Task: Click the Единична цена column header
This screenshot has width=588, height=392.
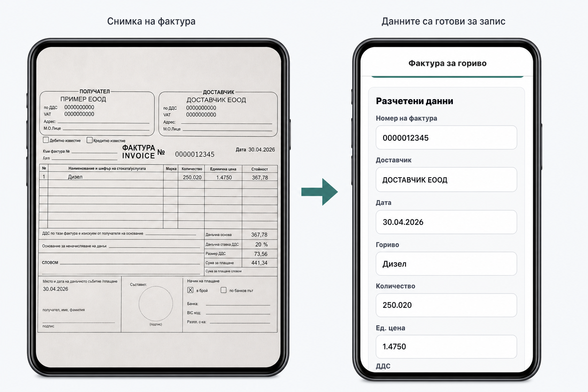Action: click(x=223, y=169)
